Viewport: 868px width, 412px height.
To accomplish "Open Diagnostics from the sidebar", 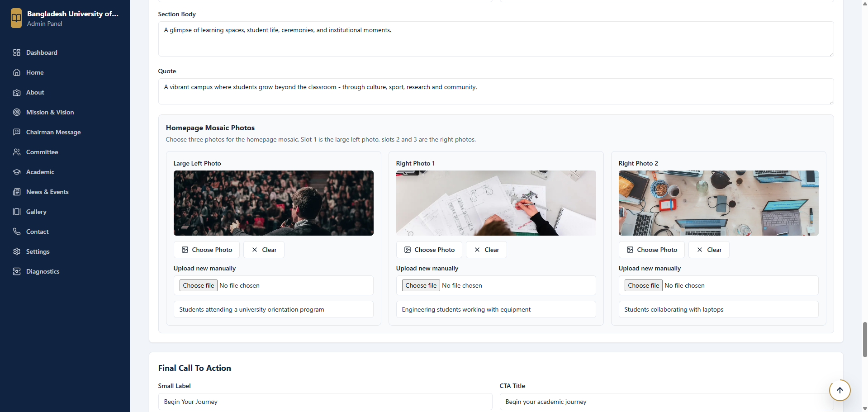I will 65,271.
